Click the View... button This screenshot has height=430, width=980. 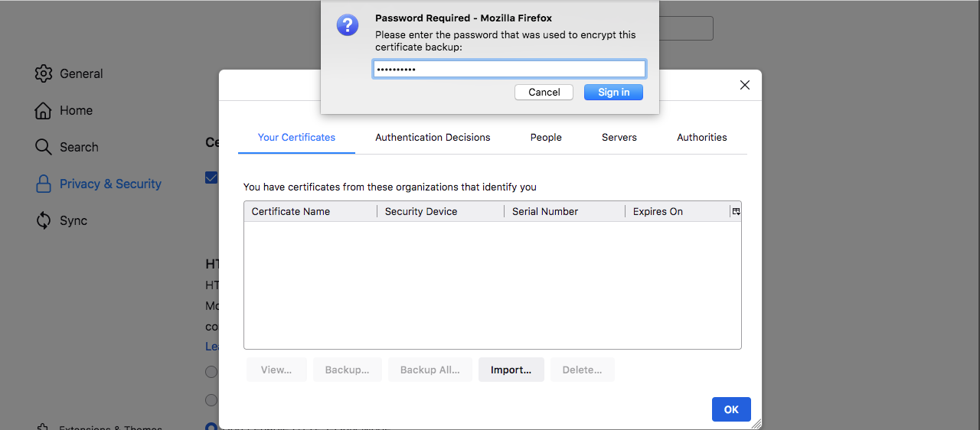(x=276, y=370)
